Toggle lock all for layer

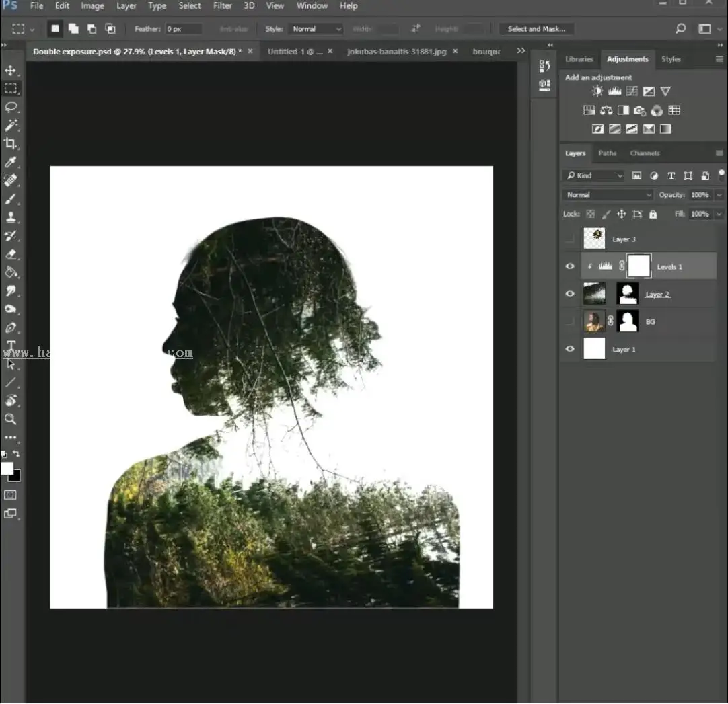(653, 214)
